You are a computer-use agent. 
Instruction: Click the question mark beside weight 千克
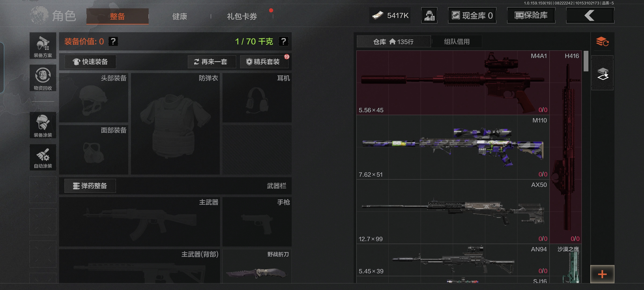[284, 41]
